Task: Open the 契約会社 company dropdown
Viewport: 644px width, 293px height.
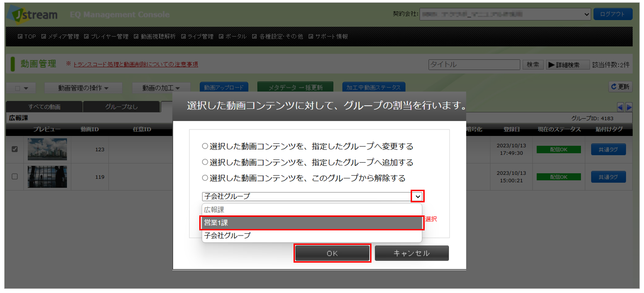Action: pos(505,14)
